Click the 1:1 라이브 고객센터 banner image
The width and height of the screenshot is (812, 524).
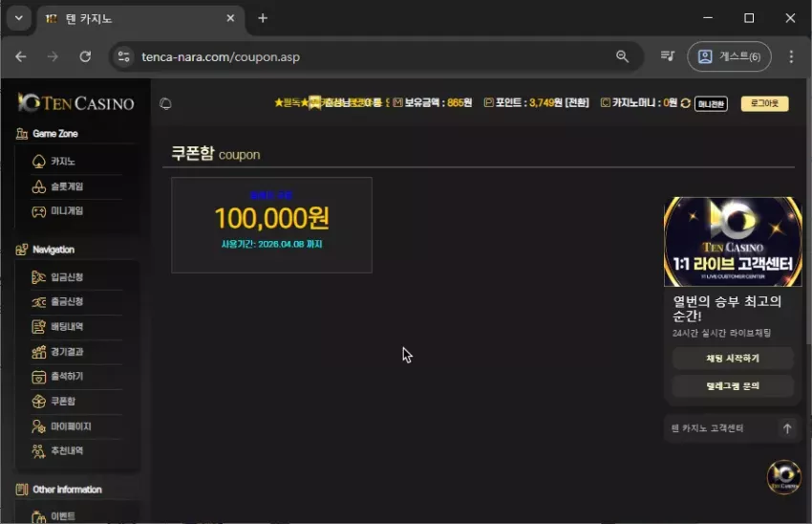pyautogui.click(x=733, y=242)
